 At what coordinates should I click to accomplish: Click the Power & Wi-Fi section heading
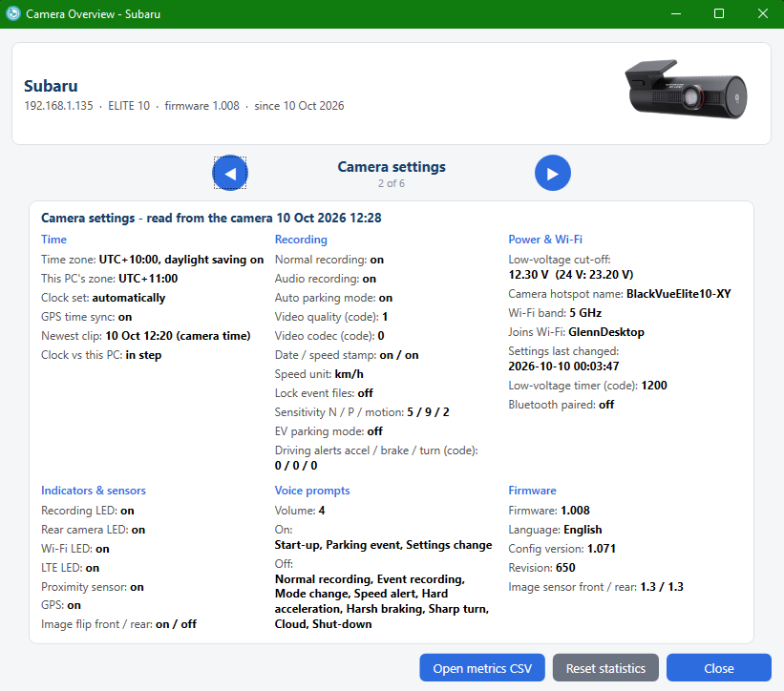(545, 240)
